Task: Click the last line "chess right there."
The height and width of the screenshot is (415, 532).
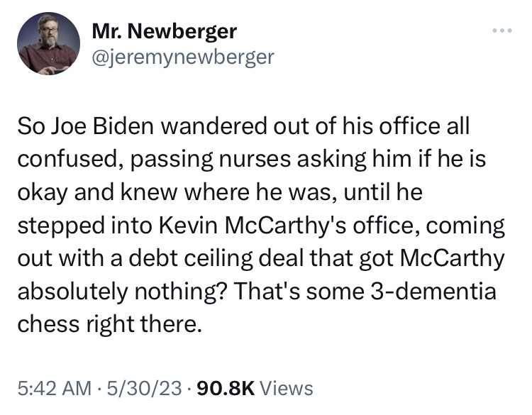Action: tap(111, 326)
